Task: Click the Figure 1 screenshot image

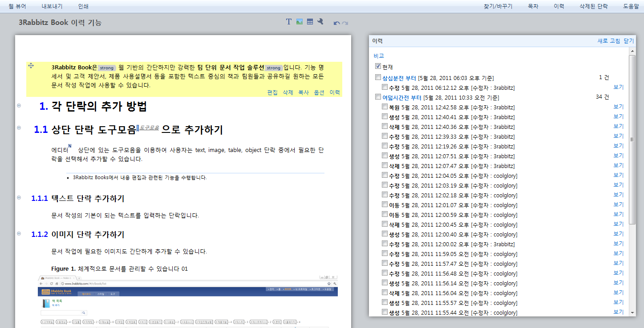Action: tap(187, 301)
